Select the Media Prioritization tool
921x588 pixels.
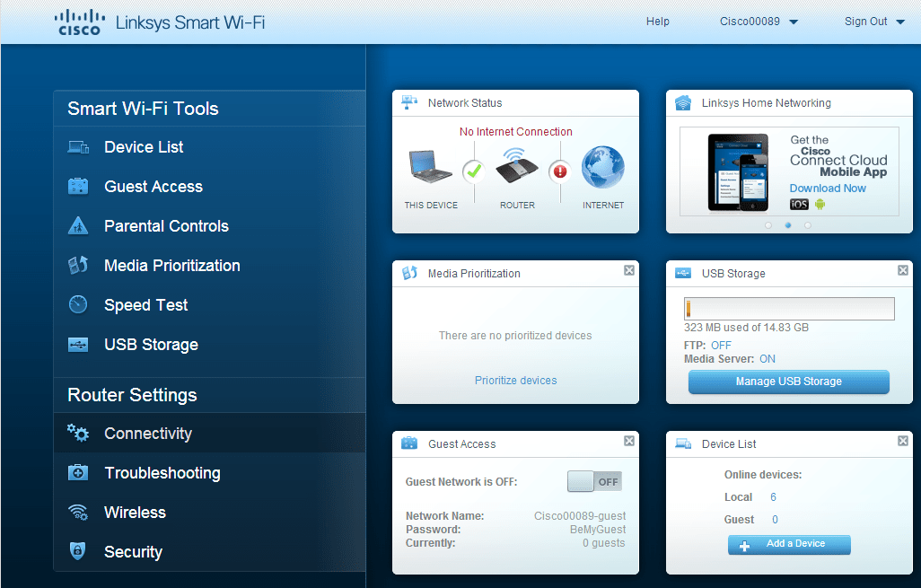tap(77, 265)
